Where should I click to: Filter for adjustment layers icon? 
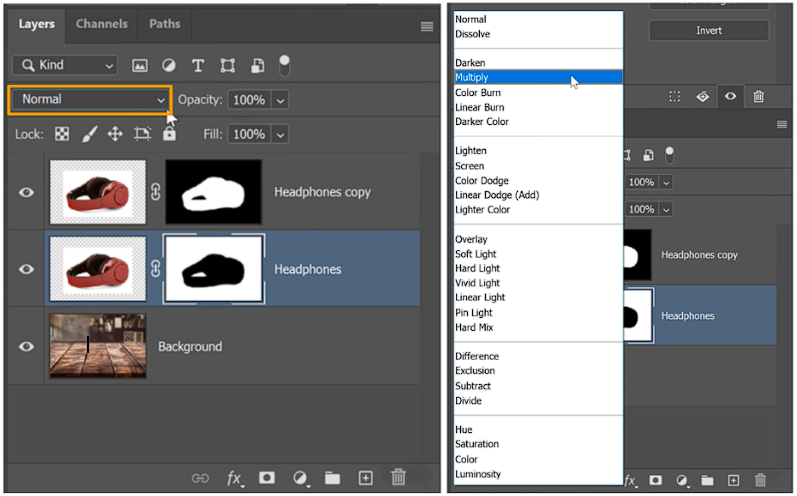tap(169, 65)
